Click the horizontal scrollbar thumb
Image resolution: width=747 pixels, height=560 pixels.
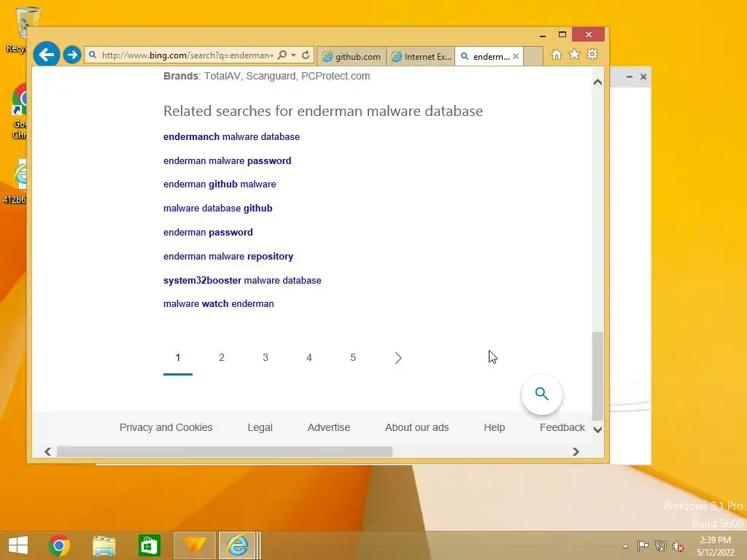click(225, 451)
